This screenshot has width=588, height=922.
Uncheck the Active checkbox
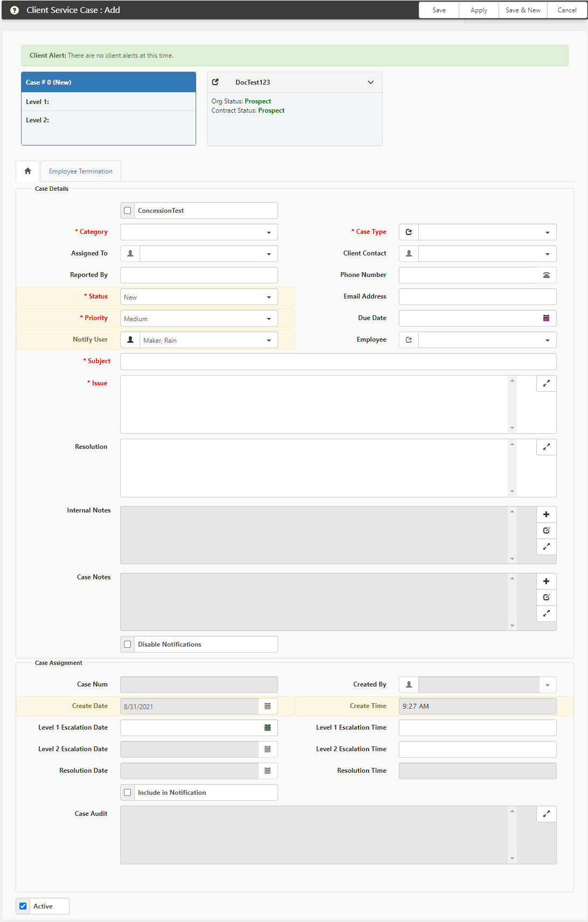pyautogui.click(x=23, y=906)
